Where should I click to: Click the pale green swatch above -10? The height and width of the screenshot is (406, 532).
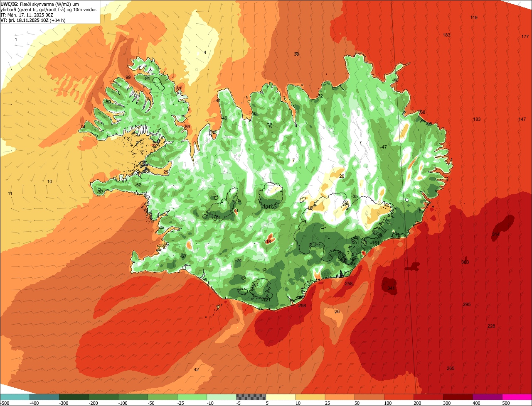(222, 397)
